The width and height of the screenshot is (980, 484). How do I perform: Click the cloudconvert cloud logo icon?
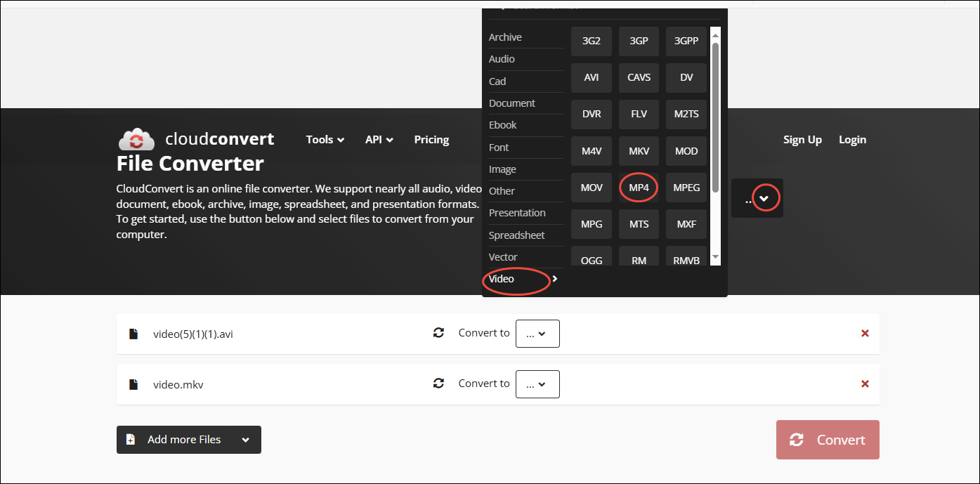pos(137,139)
